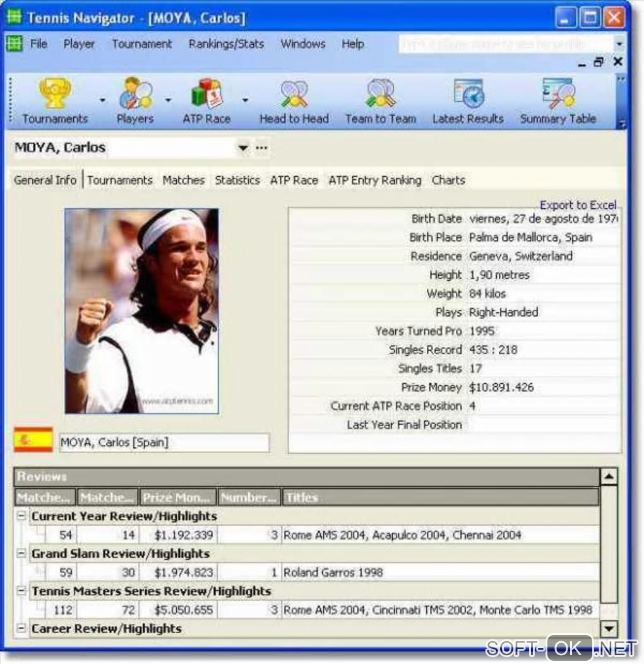
Task: Click the Spain flag icon
Action: click(x=33, y=440)
